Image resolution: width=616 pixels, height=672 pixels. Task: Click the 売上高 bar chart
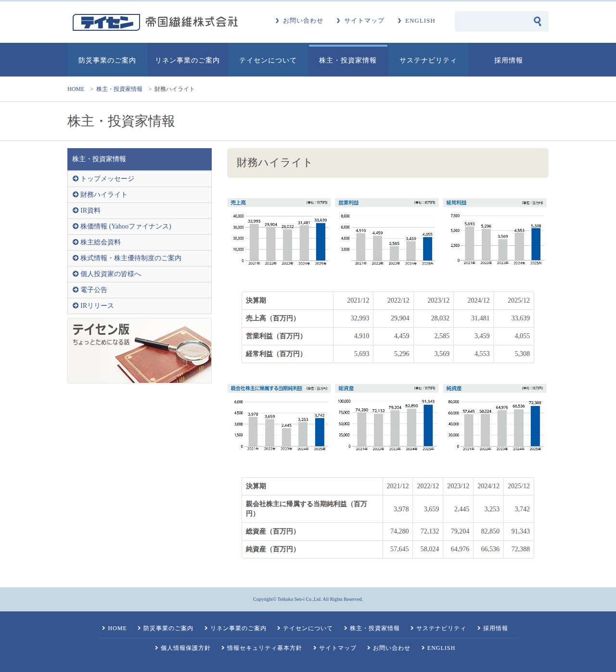279,232
